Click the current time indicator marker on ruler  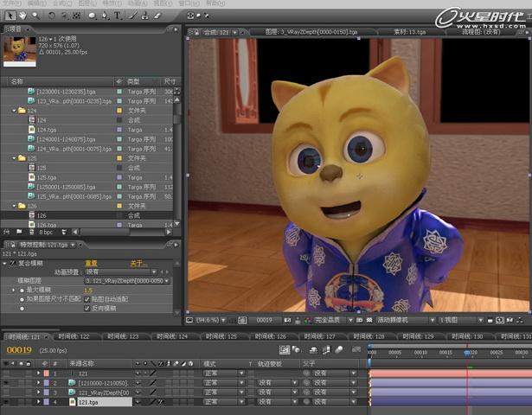pos(467,354)
